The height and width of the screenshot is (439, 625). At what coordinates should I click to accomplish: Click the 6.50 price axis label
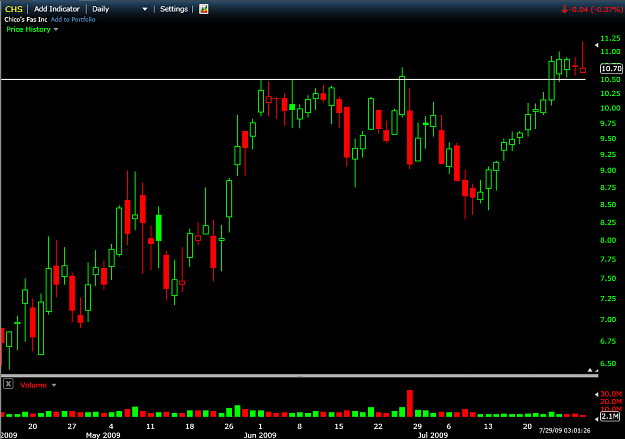click(608, 363)
